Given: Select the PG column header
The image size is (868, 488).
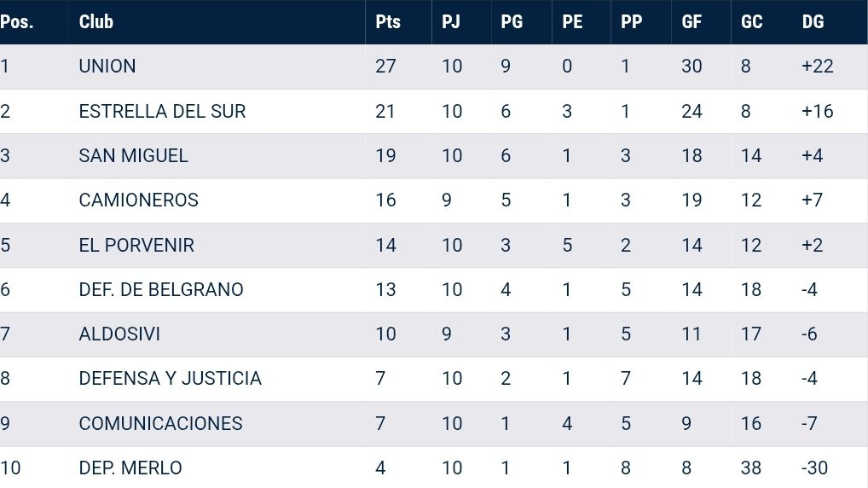Looking at the screenshot, I should pos(512,22).
